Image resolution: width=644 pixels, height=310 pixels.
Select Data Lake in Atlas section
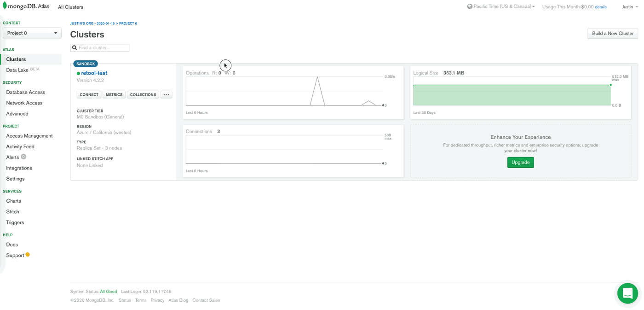click(17, 70)
